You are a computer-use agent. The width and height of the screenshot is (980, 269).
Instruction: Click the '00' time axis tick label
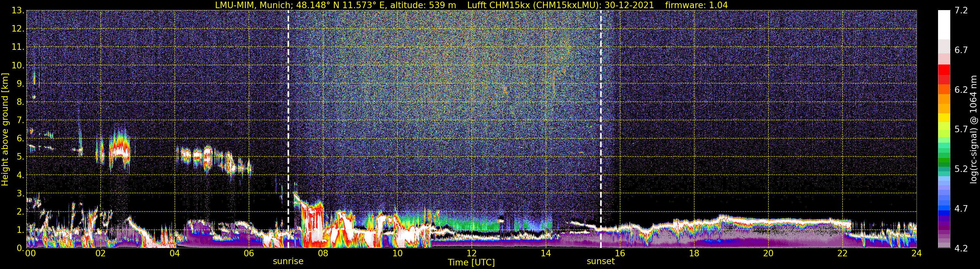click(x=30, y=253)
